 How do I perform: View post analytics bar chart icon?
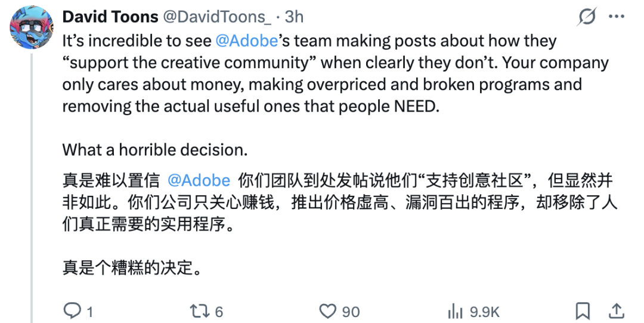point(455,311)
